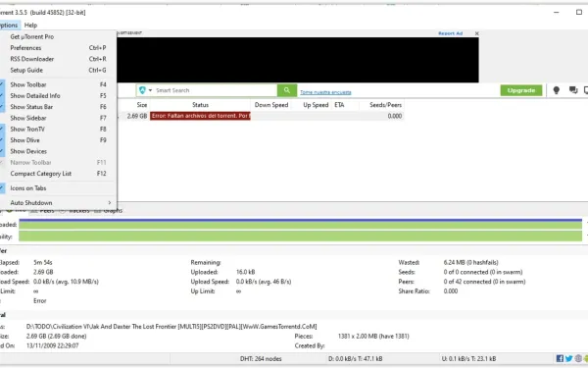Open search provider dropdown arrow
Viewport: 588px width, 368px height.
[150, 90]
